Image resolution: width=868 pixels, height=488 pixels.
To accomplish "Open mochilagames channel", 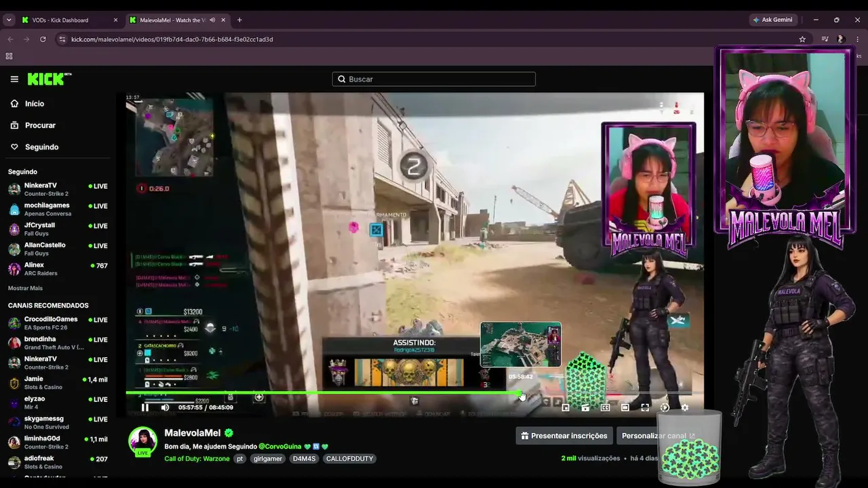I will coord(58,209).
